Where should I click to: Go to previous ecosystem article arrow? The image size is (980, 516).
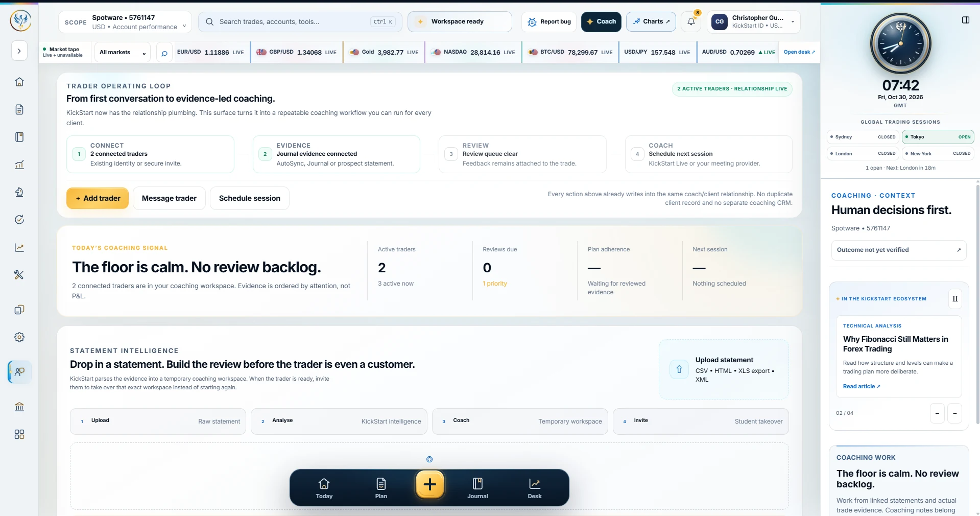click(937, 413)
